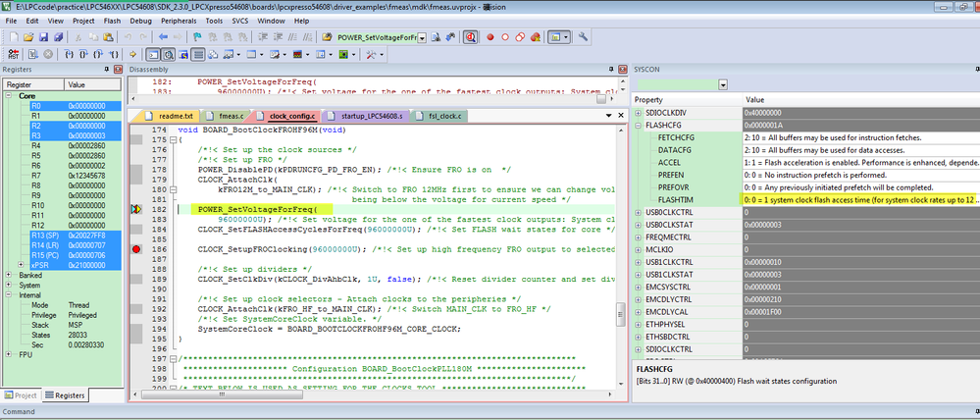This screenshot has height=420, width=980.
Task: Close the Registers panel
Action: 118,70
